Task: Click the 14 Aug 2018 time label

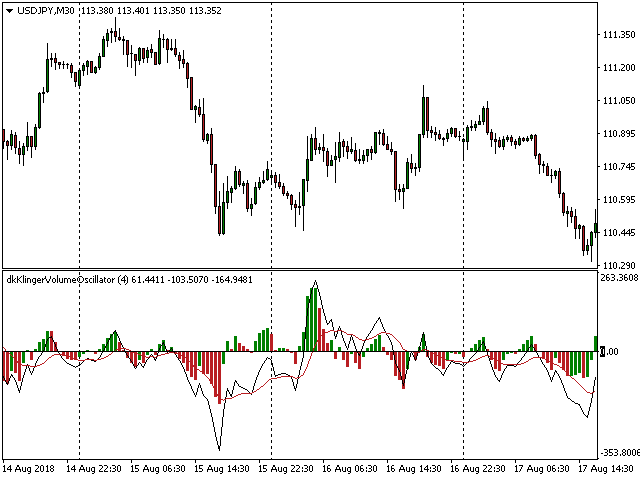Action: [x=29, y=469]
